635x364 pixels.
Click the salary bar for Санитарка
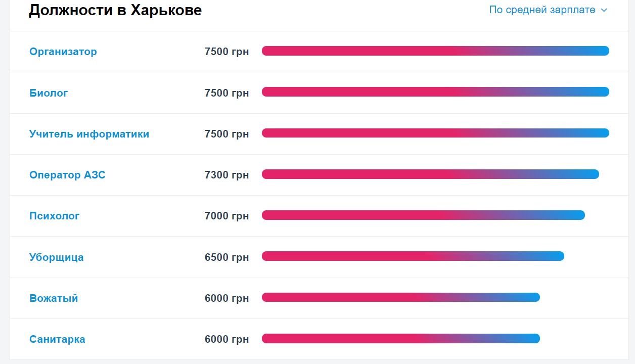pyautogui.click(x=399, y=338)
